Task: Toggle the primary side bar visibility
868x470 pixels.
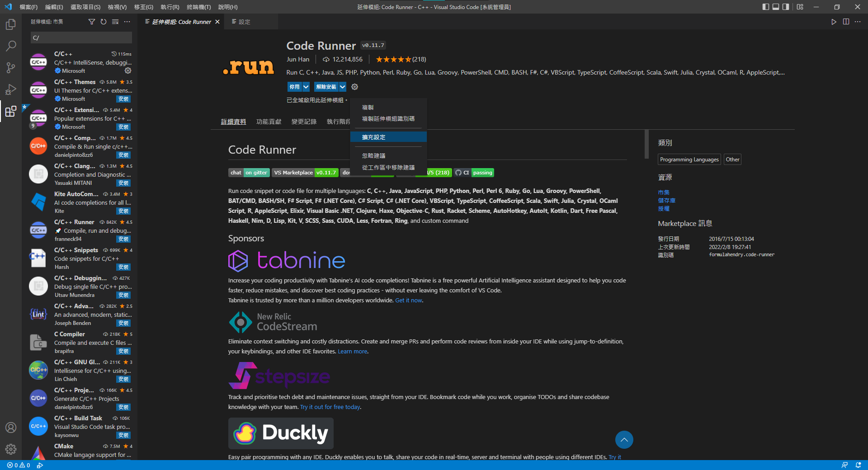Action: coord(765,7)
